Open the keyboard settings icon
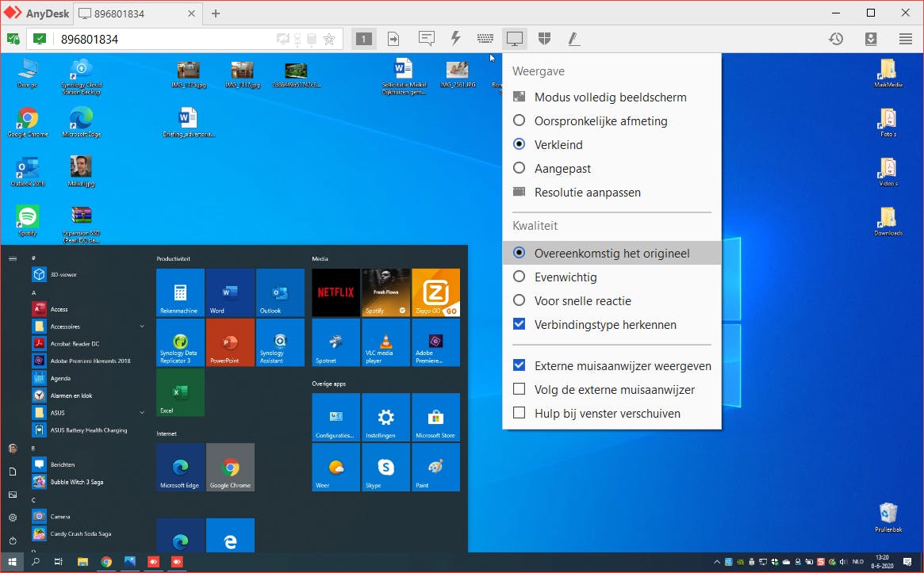The image size is (924, 573). (x=485, y=38)
